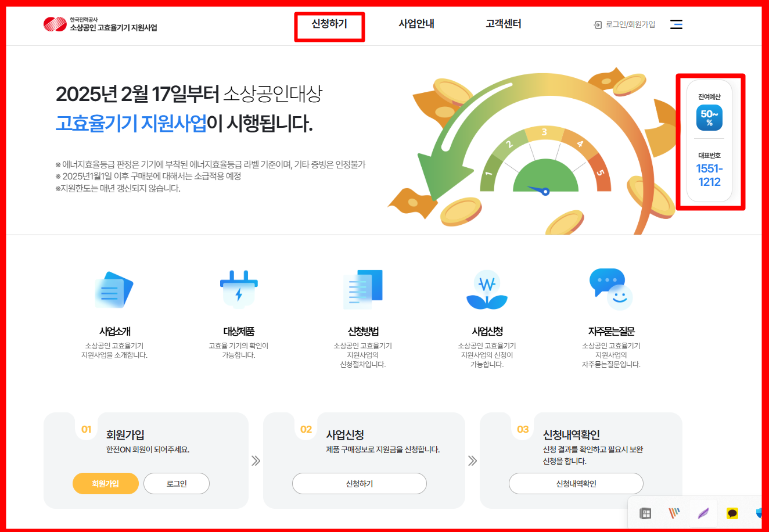769x532 pixels.
Task: Click the 신청내역확인 button in step 03
Action: 576,483
